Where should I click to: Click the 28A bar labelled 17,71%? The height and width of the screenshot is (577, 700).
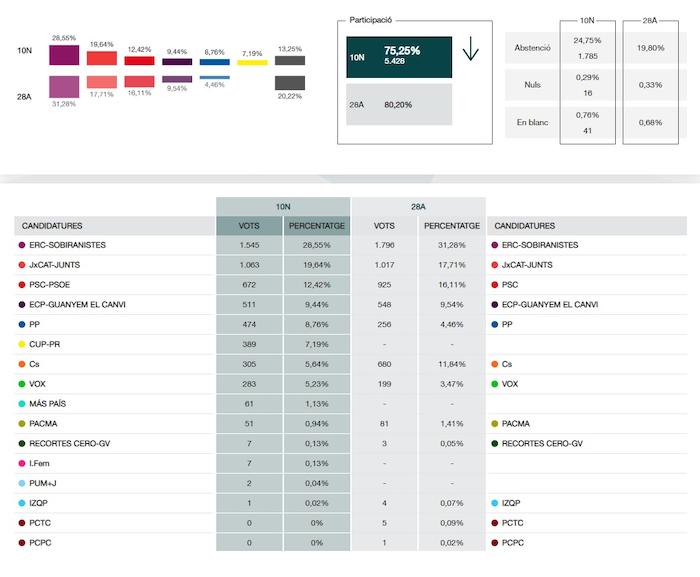point(102,82)
